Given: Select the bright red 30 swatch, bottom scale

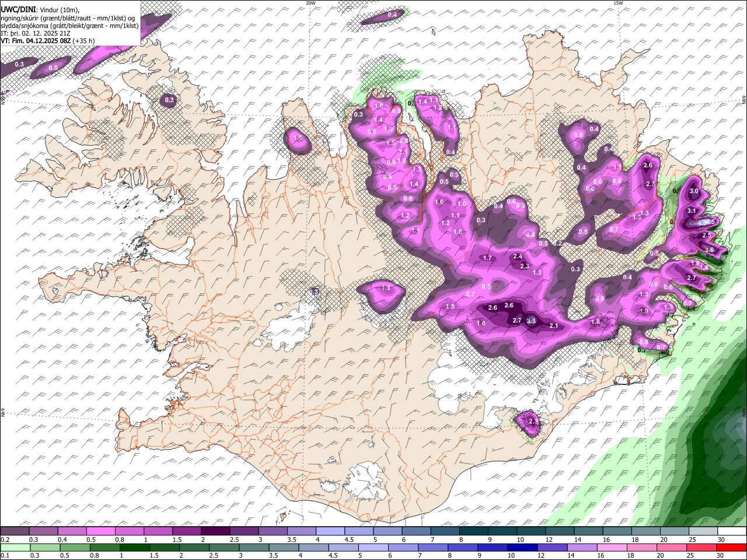Looking at the screenshot, I should click(x=731, y=547).
